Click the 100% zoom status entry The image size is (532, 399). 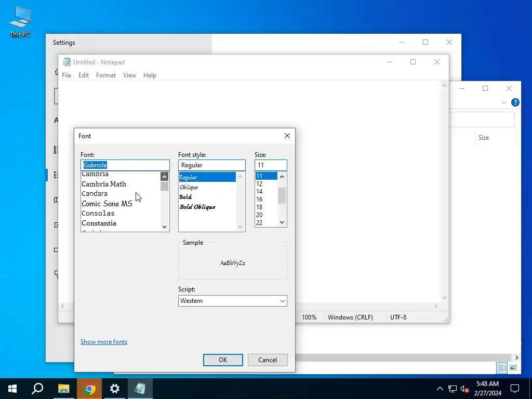pyautogui.click(x=309, y=317)
